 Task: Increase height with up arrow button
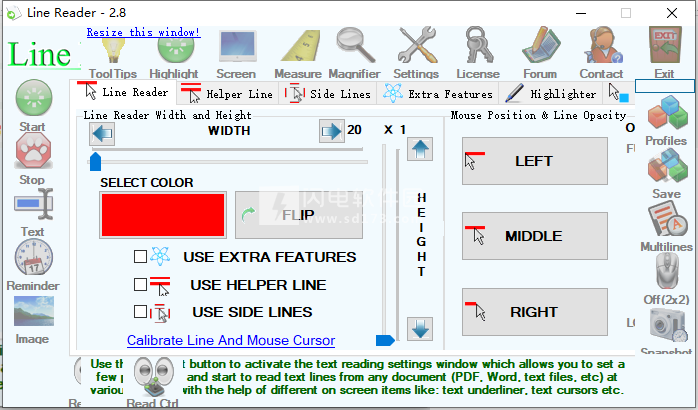(x=420, y=150)
